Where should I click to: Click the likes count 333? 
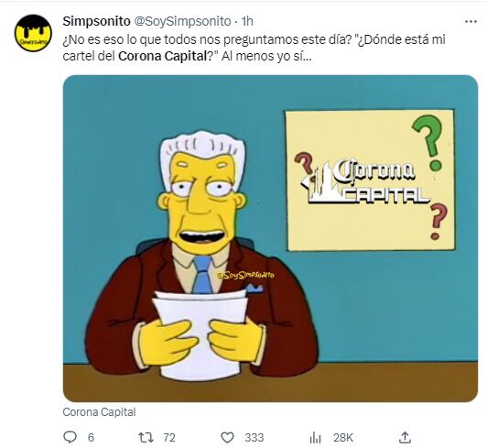coord(254,438)
